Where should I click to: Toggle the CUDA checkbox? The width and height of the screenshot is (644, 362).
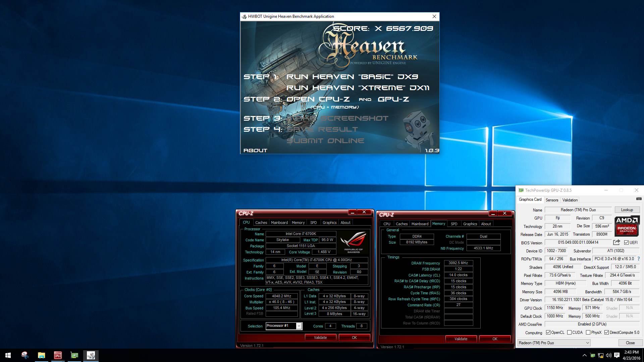(569, 333)
